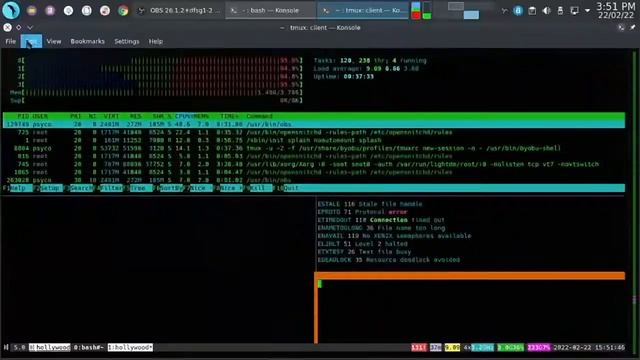Select the /sbin/init splash process row

(313, 140)
